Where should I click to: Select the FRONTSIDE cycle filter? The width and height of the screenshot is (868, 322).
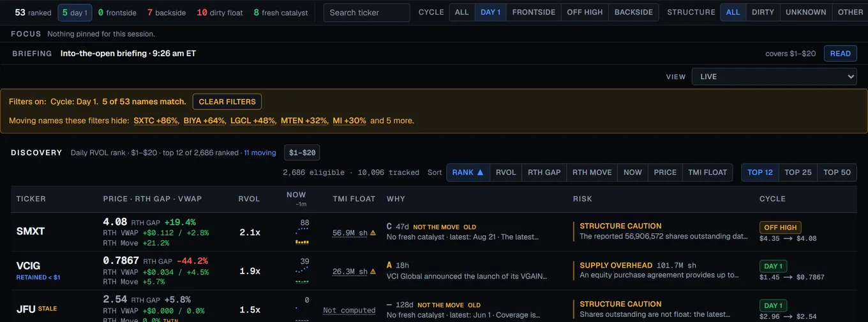(x=534, y=12)
